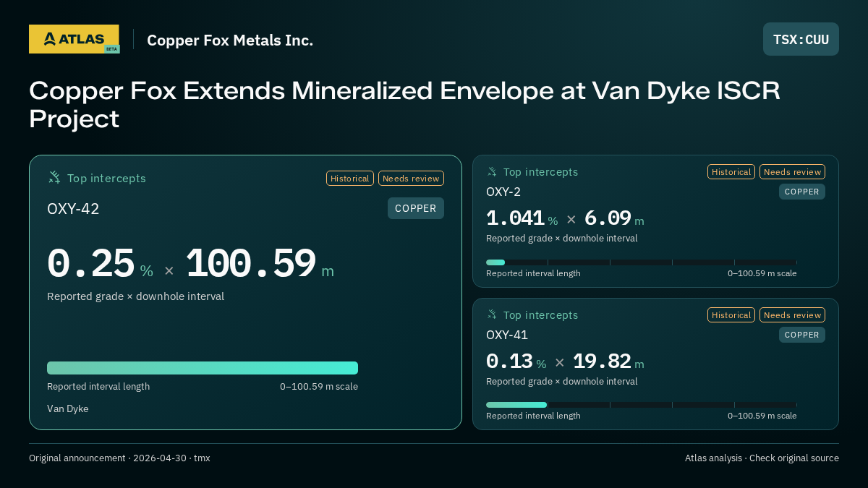Click the OXY-41 interval length bar

point(641,405)
